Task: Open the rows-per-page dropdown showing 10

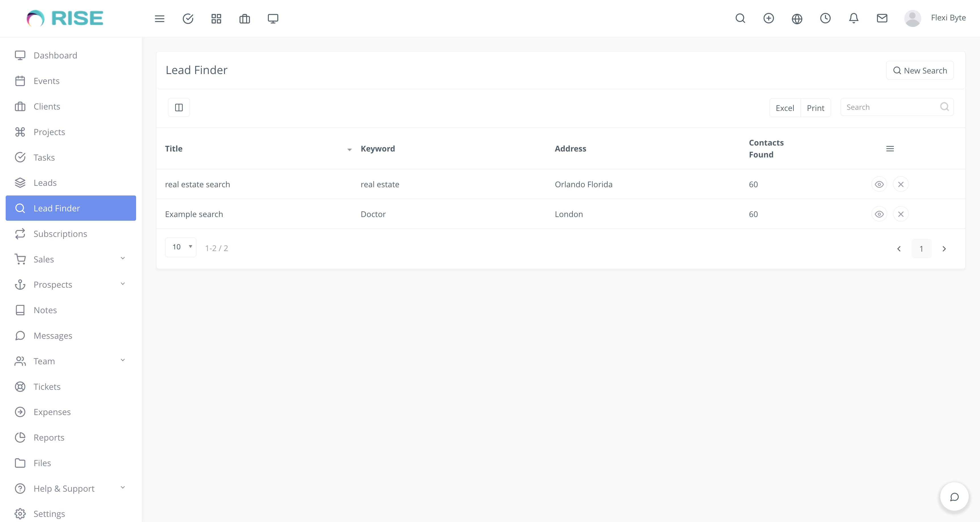Action: tap(181, 247)
